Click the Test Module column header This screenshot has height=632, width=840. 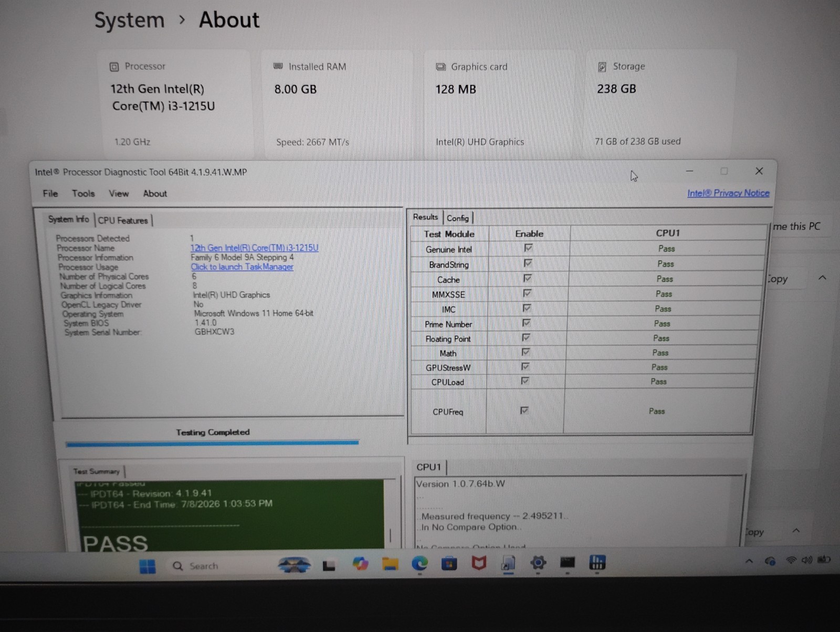449,234
